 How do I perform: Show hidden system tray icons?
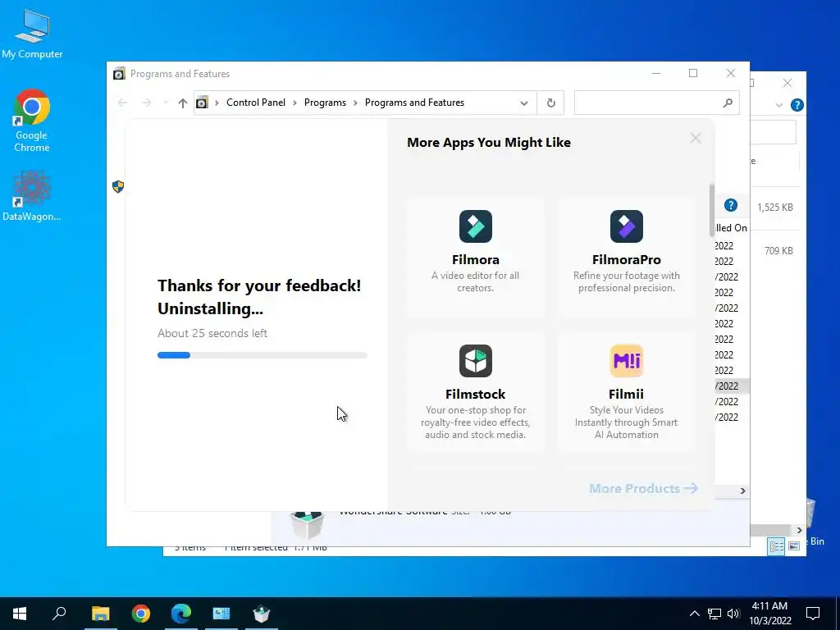[694, 614]
